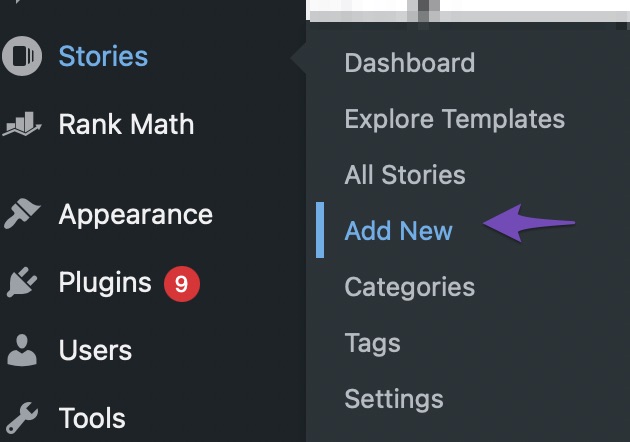Click the purple arrow annotation
This screenshot has height=442, width=630.
click(x=529, y=223)
